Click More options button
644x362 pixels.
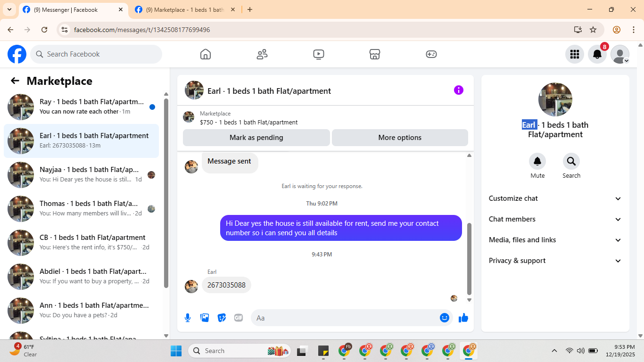[x=400, y=138]
